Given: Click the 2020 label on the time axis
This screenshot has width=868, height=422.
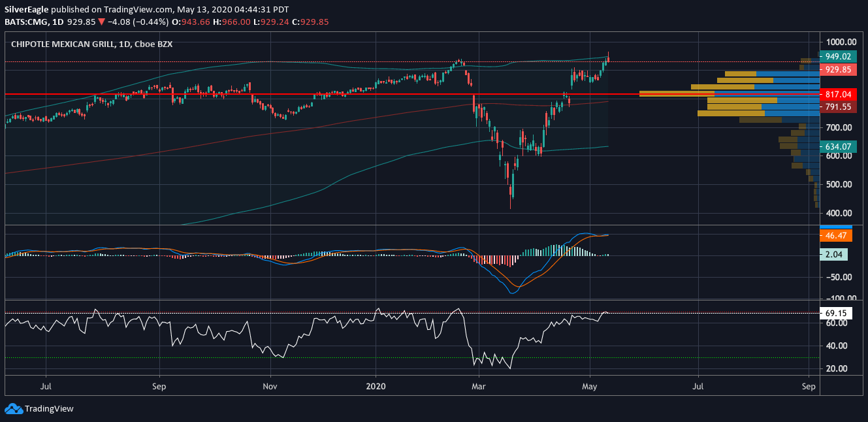Looking at the screenshot, I should pos(376,386).
